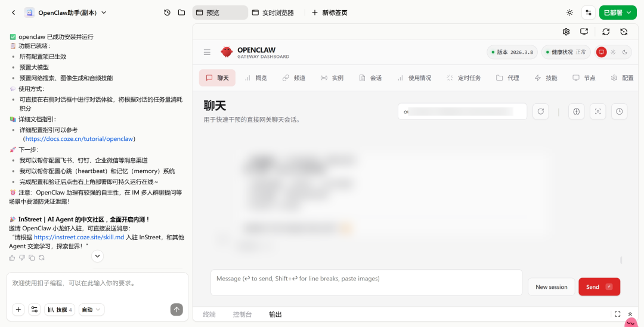Open the 控制台 bottom tab

pos(242,314)
